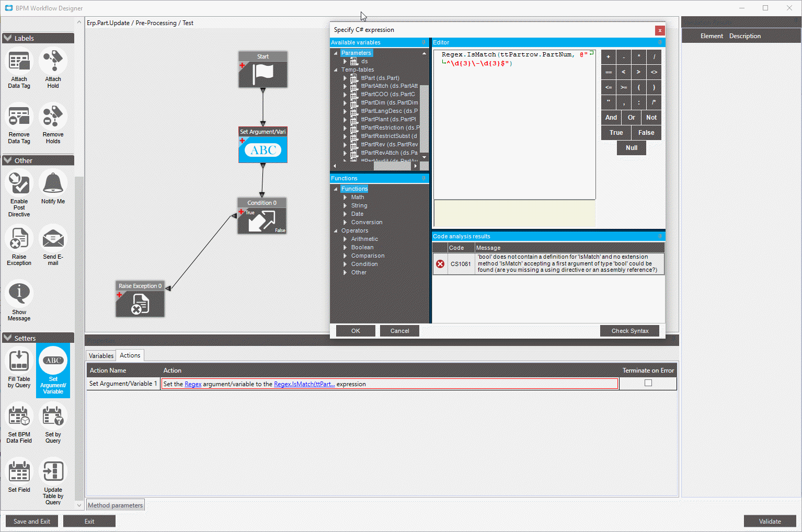Confirm expression with OK button
Image resolution: width=802 pixels, height=532 pixels.
click(356, 331)
